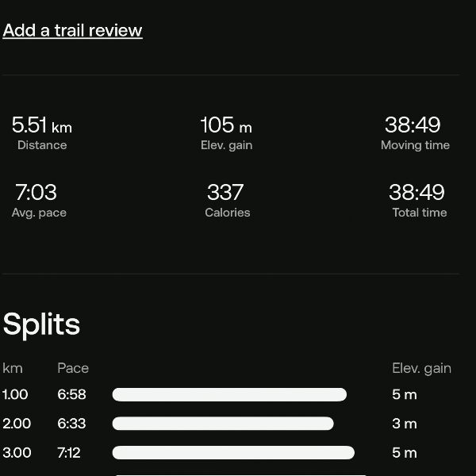
Task: Select the pace bar for split 2.00
Action: click(223, 424)
